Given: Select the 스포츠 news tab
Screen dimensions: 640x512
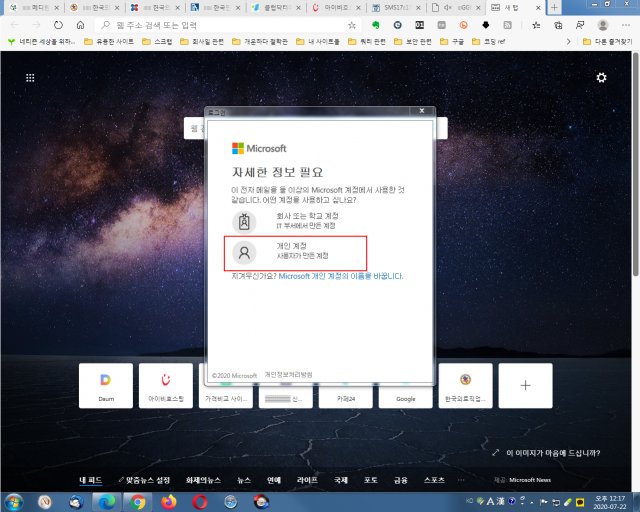Looking at the screenshot, I should click(x=434, y=480).
